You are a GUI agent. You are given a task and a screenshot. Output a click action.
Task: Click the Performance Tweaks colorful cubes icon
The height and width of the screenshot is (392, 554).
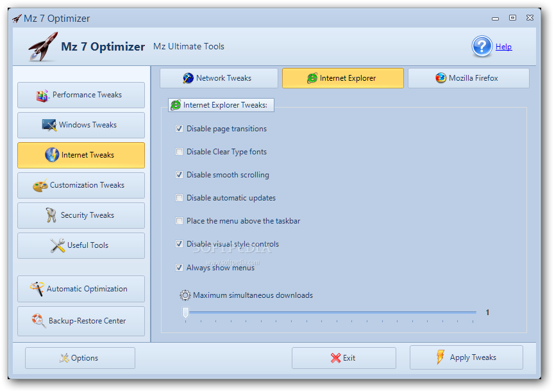tap(42, 95)
